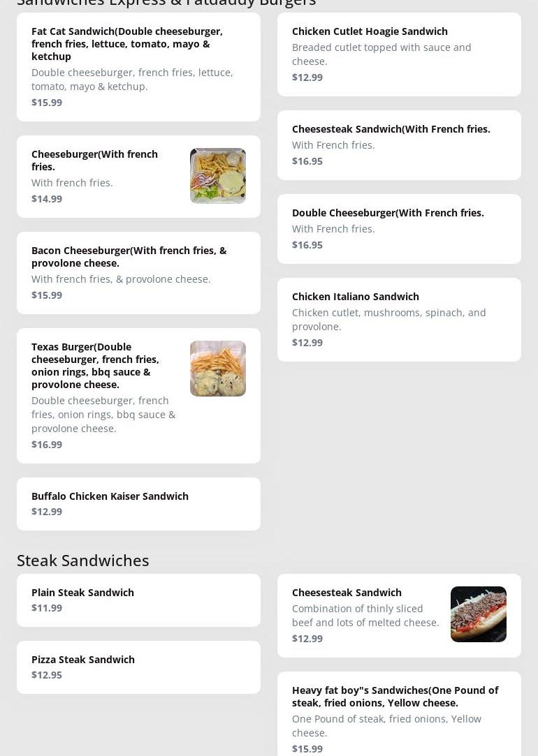The width and height of the screenshot is (538, 756).
Task: Pick the Bacon Cheeseburger menu card
Action: (x=138, y=273)
